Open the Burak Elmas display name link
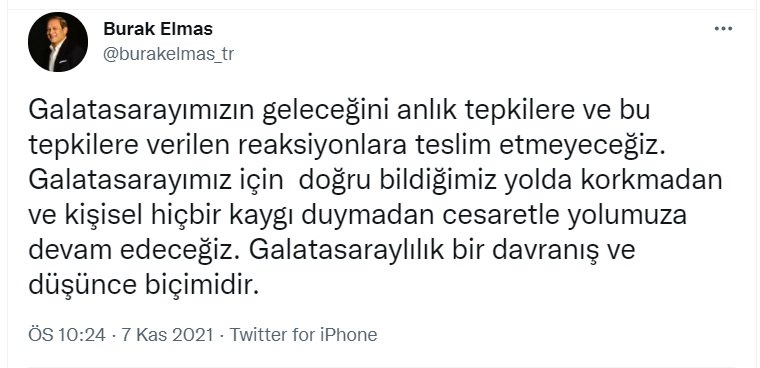This screenshot has height=368, width=760. (158, 29)
